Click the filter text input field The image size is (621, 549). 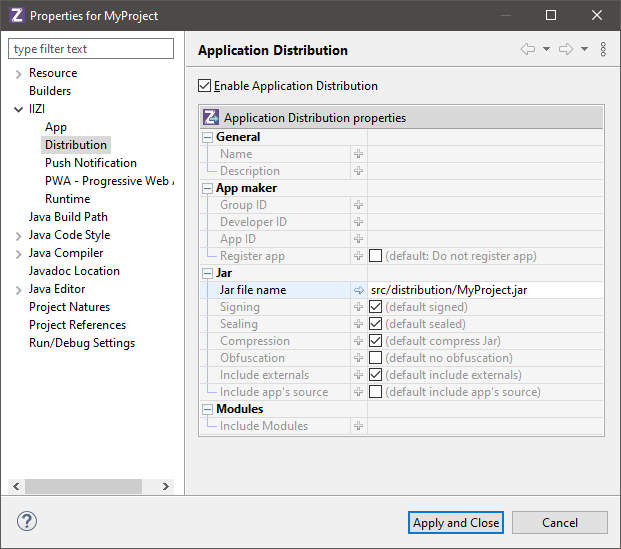coord(91,49)
